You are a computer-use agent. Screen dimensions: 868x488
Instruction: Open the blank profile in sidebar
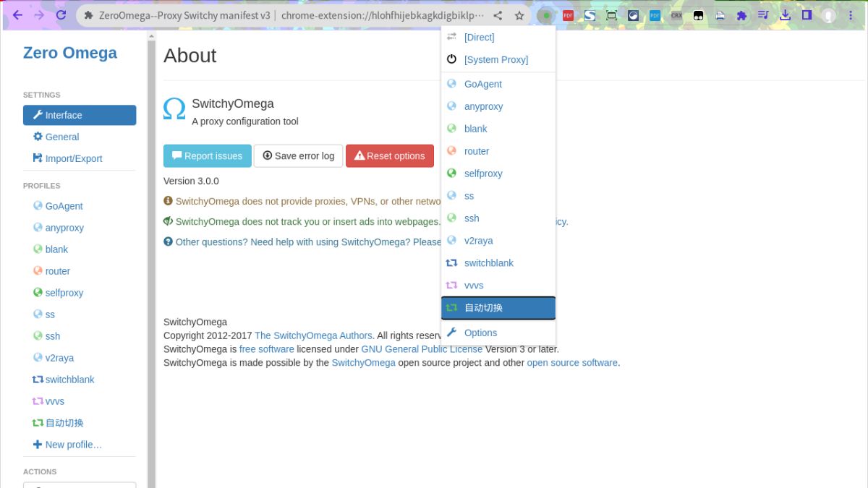(80, 249)
